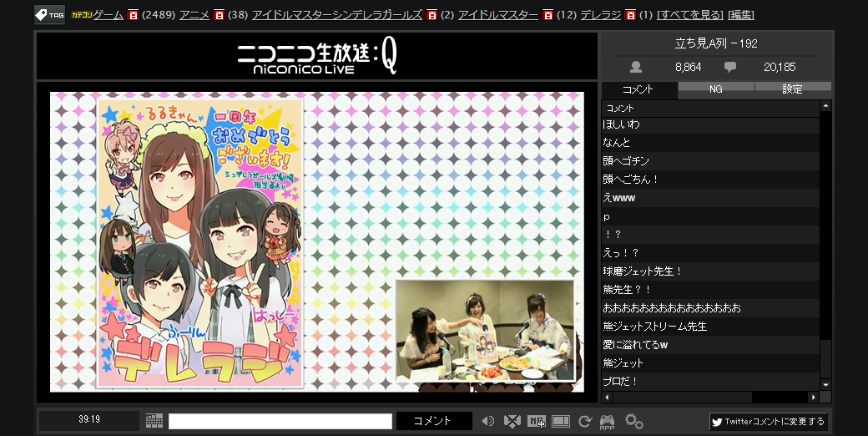
Task: Open the command keyboard palette icon
Action: [x=154, y=421]
